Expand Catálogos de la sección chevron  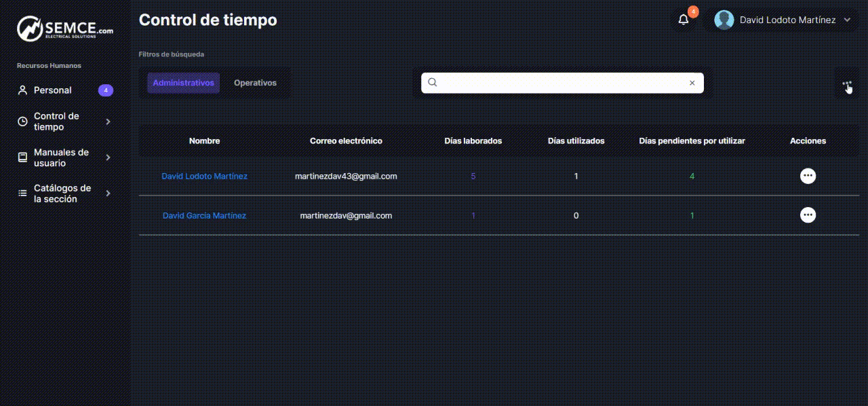108,193
